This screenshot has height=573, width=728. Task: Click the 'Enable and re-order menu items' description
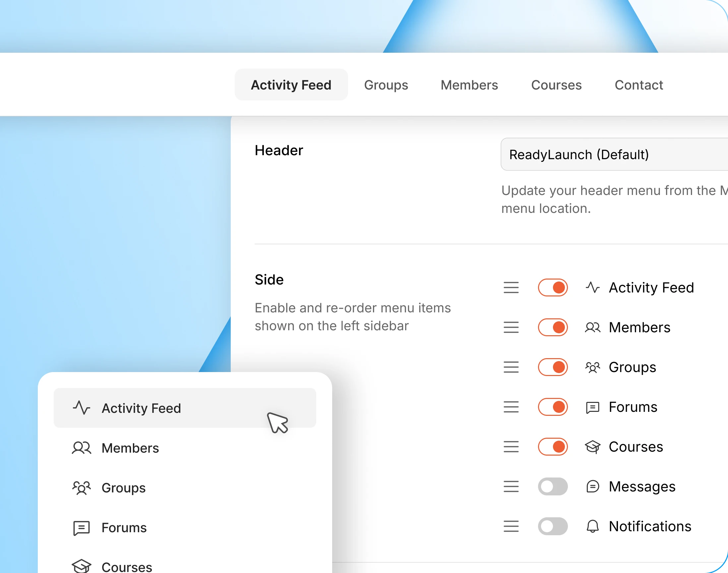coord(353,317)
